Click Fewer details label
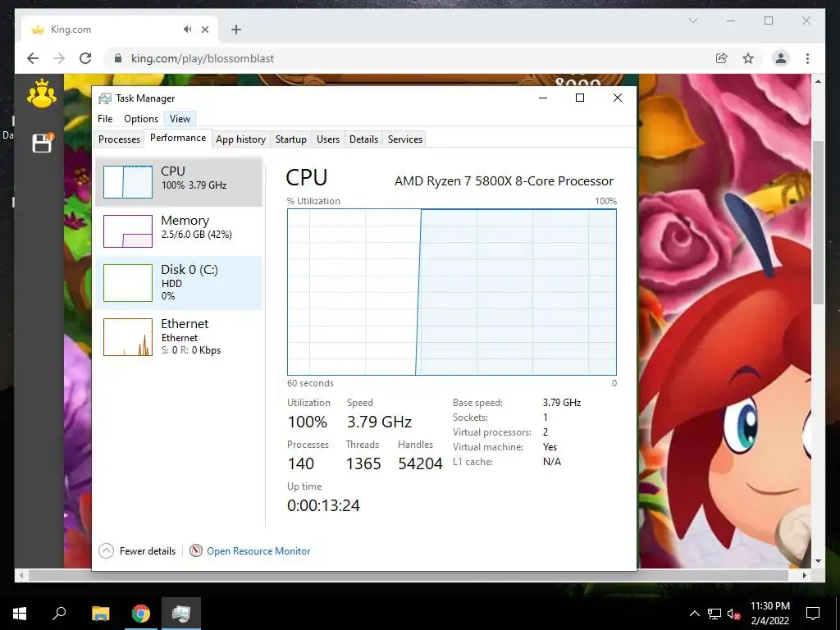The image size is (840, 630). [x=148, y=550]
